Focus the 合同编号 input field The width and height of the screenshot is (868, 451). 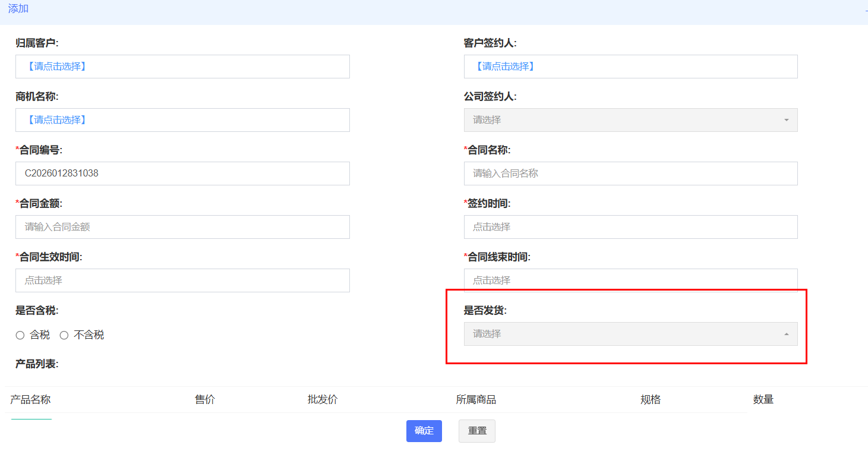click(x=182, y=174)
